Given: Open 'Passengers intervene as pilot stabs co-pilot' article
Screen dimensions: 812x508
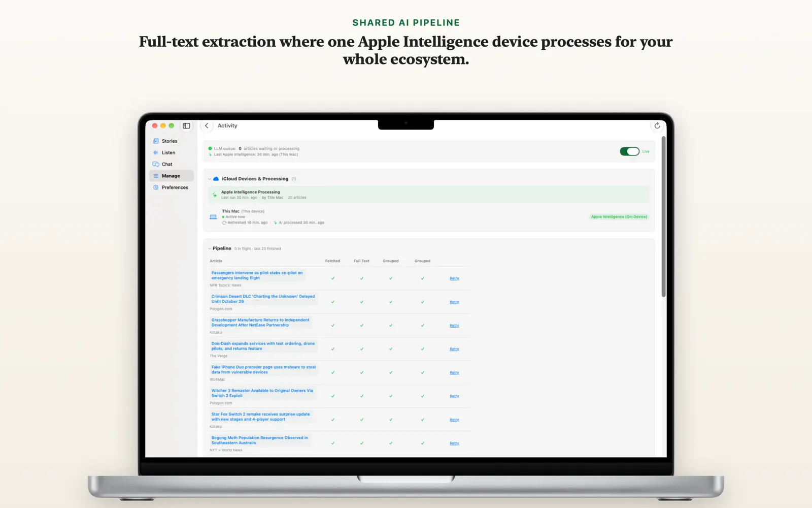Looking at the screenshot, I should (257, 275).
